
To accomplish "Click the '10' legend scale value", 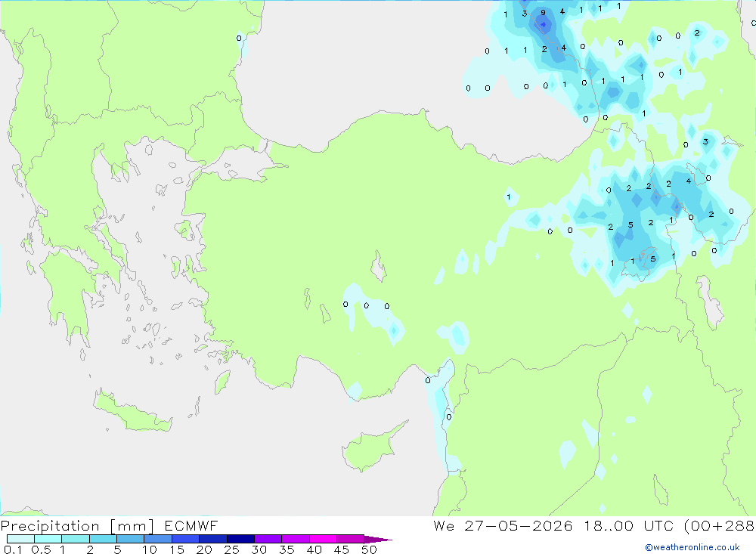I will pos(150,549).
